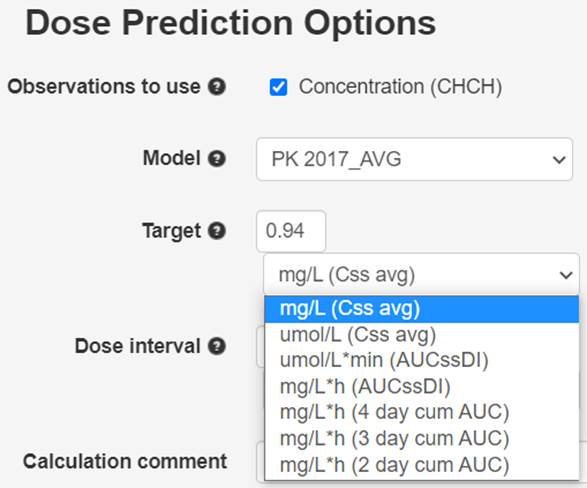Open help icon for Observations to use
587x488 pixels.
217,87
